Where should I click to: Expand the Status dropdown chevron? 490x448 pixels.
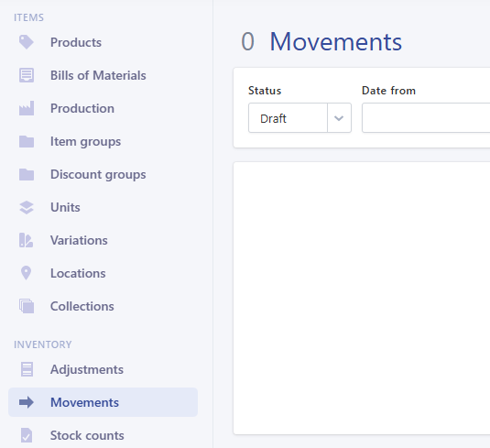[x=339, y=118]
